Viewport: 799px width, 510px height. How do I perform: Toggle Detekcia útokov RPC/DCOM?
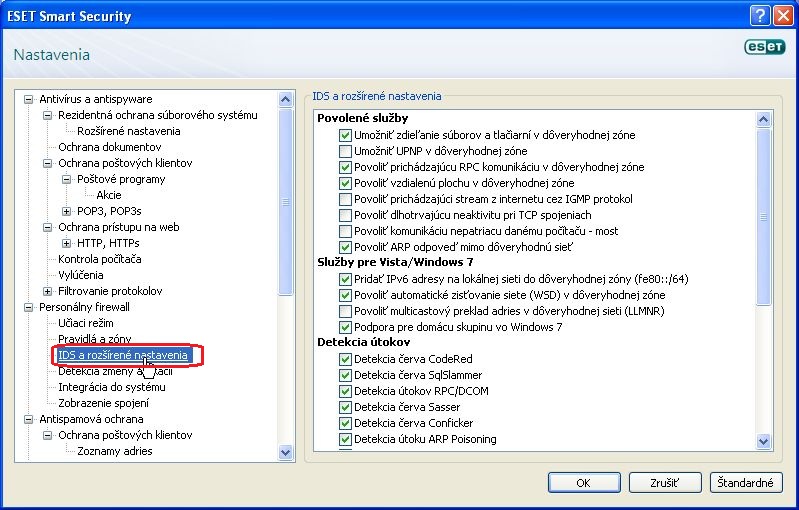tap(345, 391)
